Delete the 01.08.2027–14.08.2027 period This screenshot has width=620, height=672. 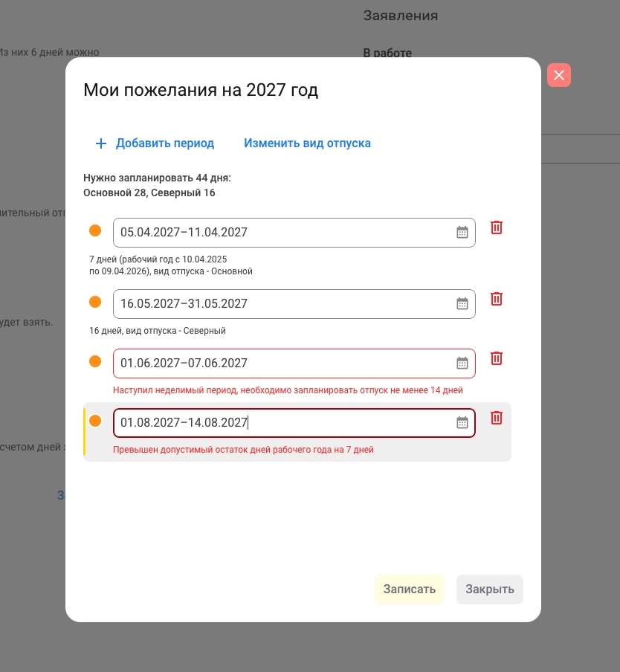tap(496, 418)
